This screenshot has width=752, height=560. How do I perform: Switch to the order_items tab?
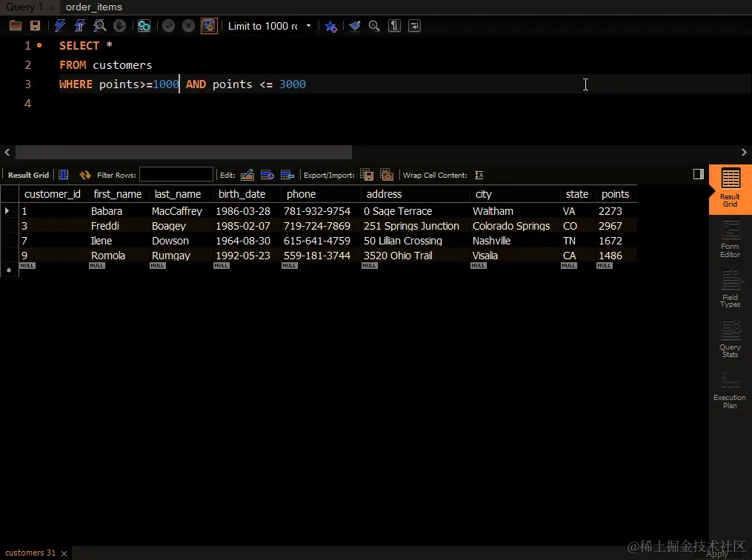tap(94, 7)
